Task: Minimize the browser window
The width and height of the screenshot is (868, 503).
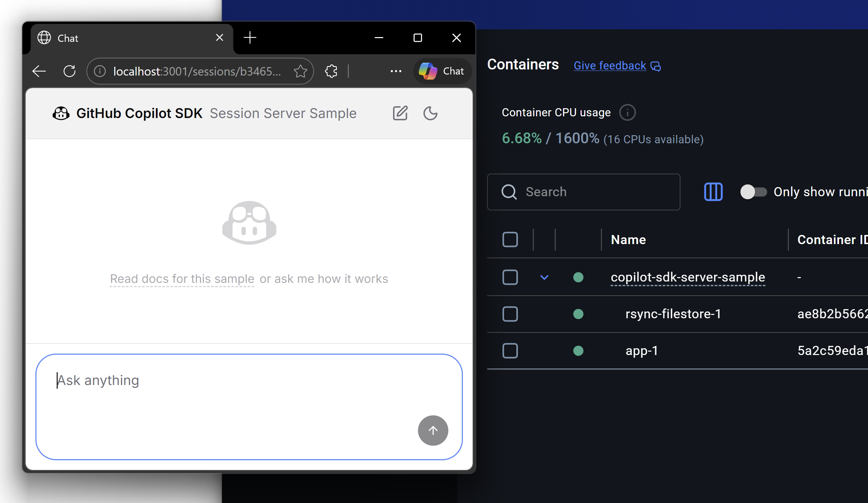Action: pos(379,37)
